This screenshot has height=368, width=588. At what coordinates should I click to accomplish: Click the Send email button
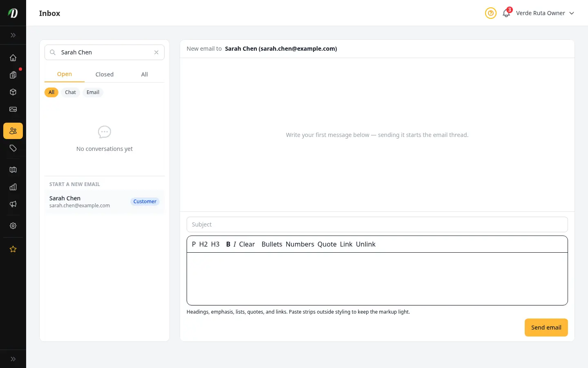coord(546,328)
